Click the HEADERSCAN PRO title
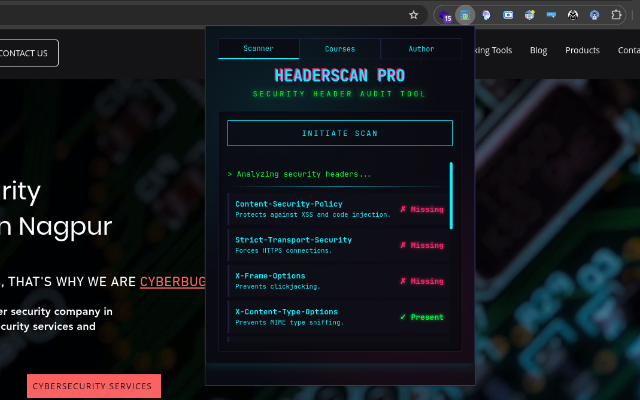 340,76
